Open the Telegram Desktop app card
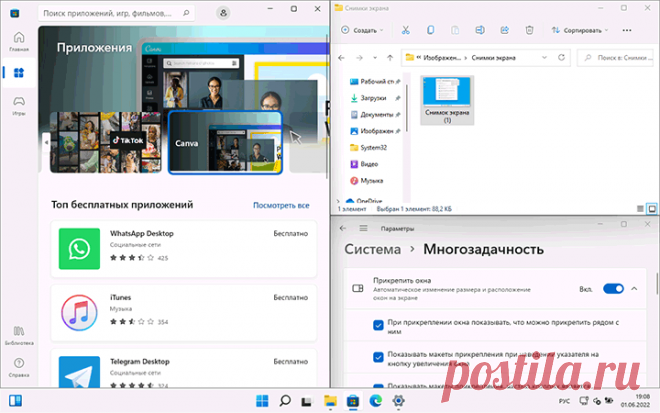 (184, 368)
